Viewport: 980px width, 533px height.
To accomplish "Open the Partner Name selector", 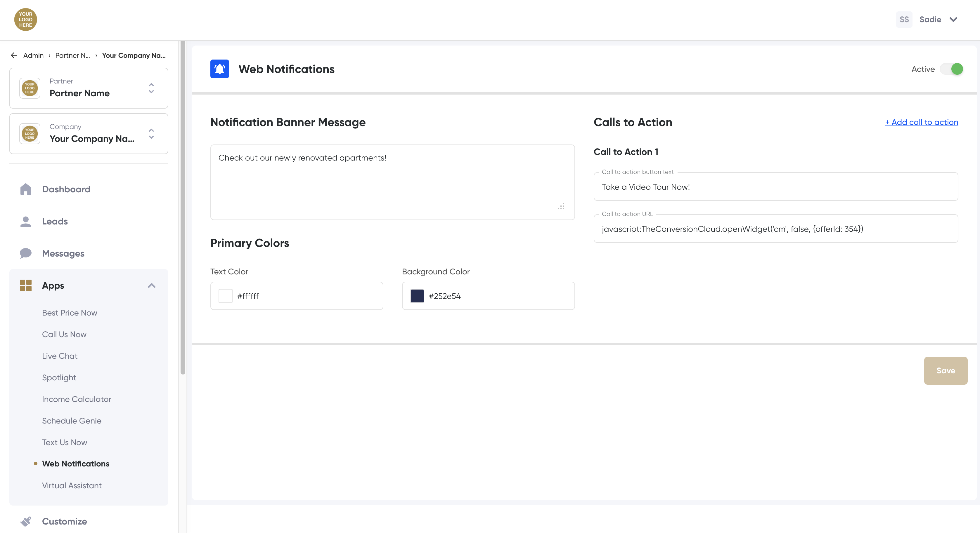I will 89,88.
